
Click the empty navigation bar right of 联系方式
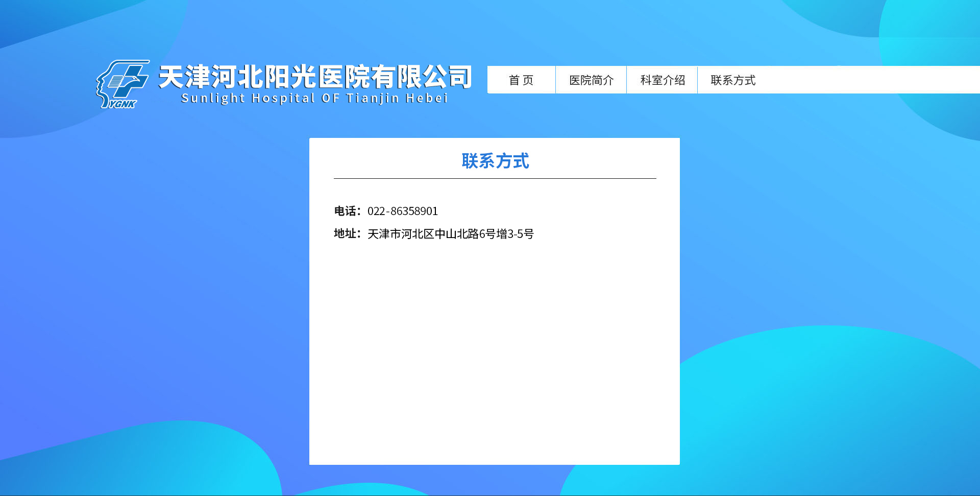(868, 80)
